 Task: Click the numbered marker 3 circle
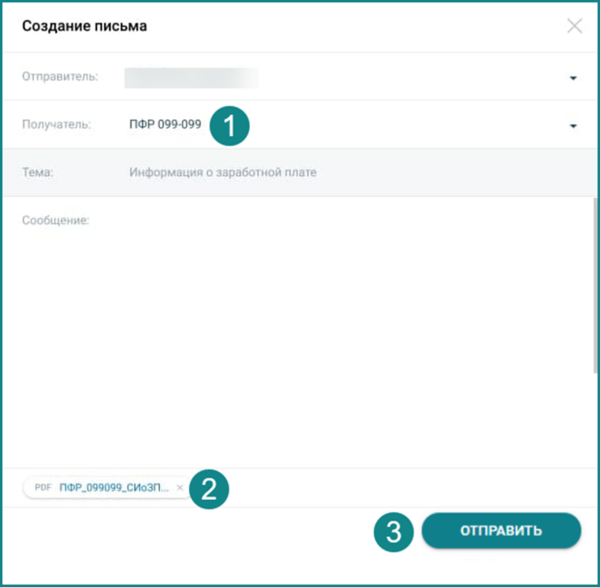coord(393,532)
